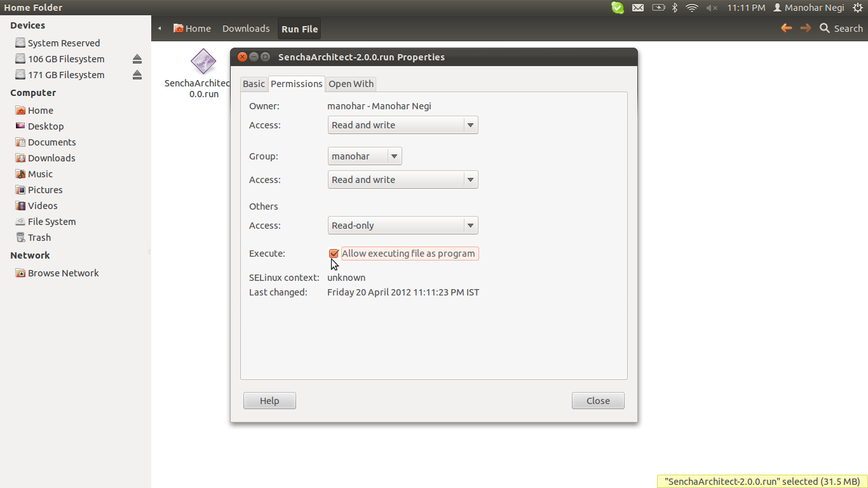Open Desktop in the sidebar

pos(39,126)
